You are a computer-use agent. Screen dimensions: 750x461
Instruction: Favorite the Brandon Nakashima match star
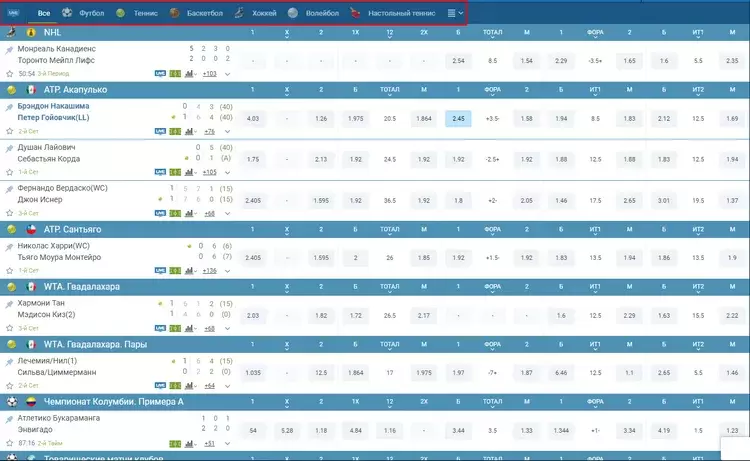click(9, 131)
